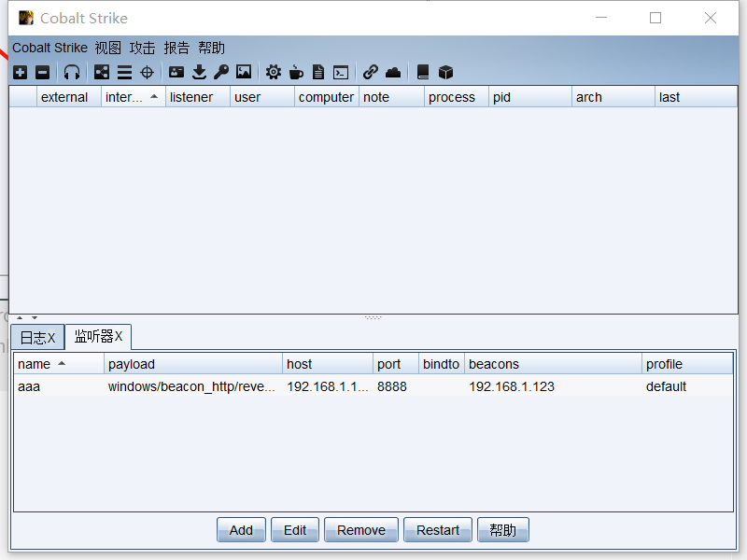Click the new connection plus icon
Screen dimensions: 747x560
[20, 73]
